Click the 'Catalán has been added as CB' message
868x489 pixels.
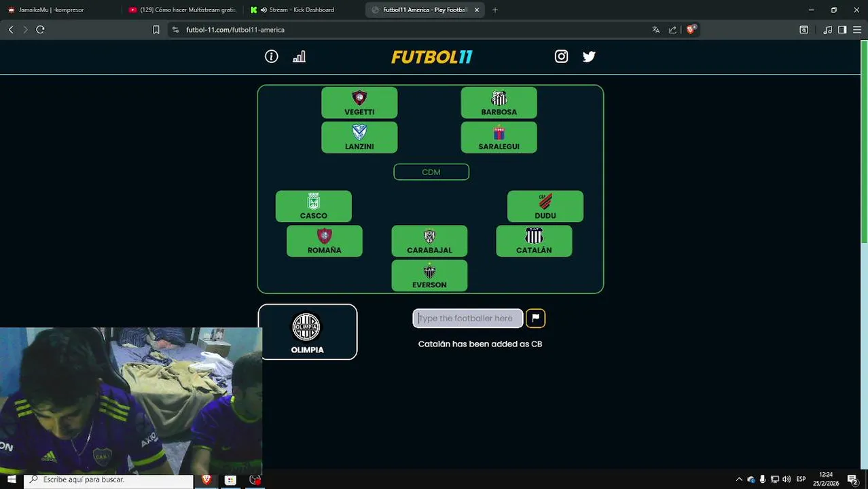tap(480, 344)
